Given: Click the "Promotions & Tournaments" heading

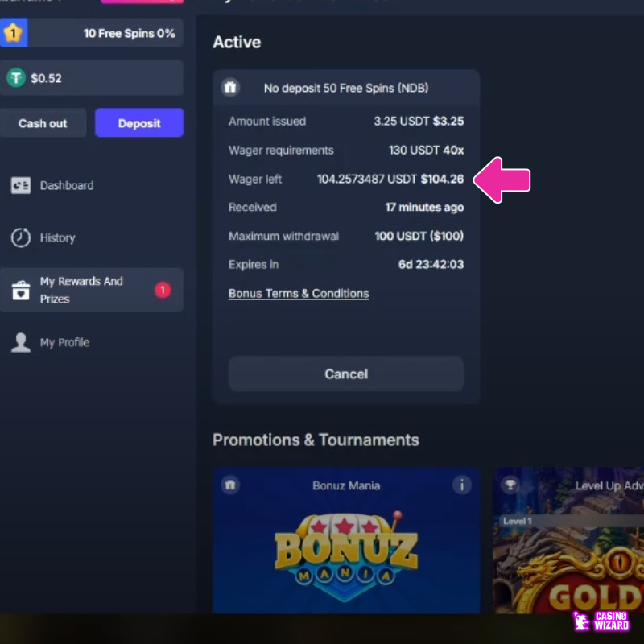Looking at the screenshot, I should [x=316, y=440].
